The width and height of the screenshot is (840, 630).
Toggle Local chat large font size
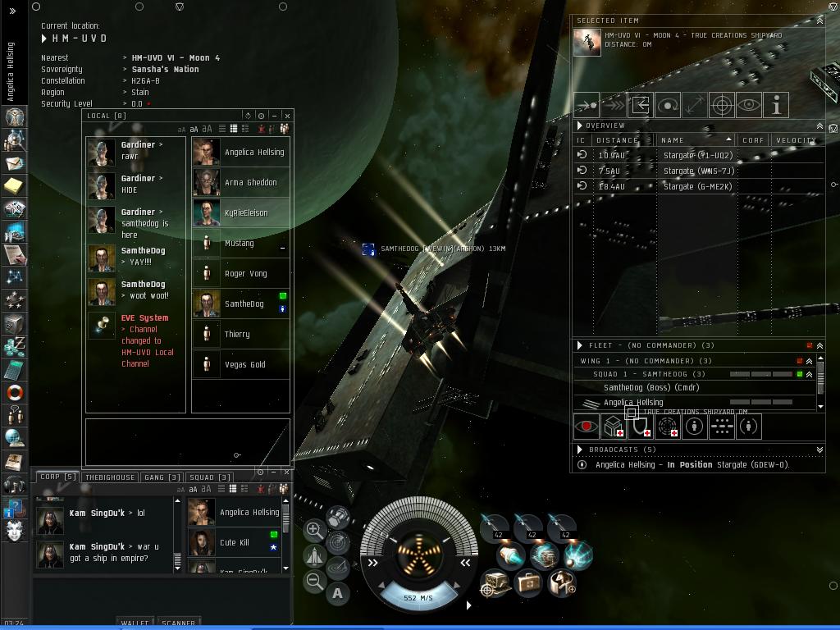207,129
